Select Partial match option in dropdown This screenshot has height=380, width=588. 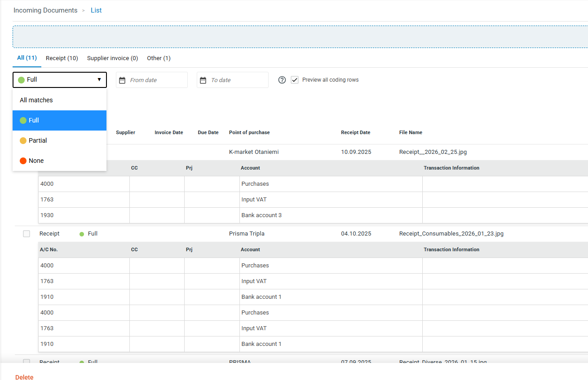point(38,140)
